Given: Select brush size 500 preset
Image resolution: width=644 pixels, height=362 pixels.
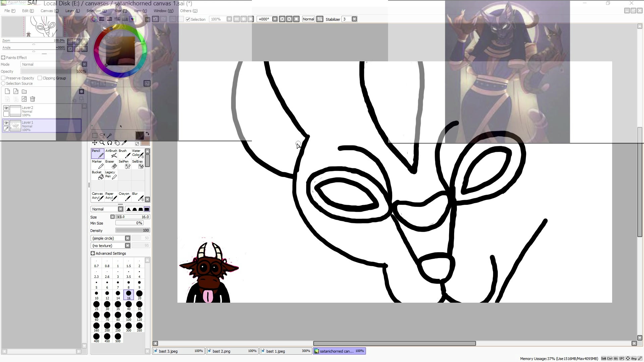Looking at the screenshot, I should coord(118,338).
